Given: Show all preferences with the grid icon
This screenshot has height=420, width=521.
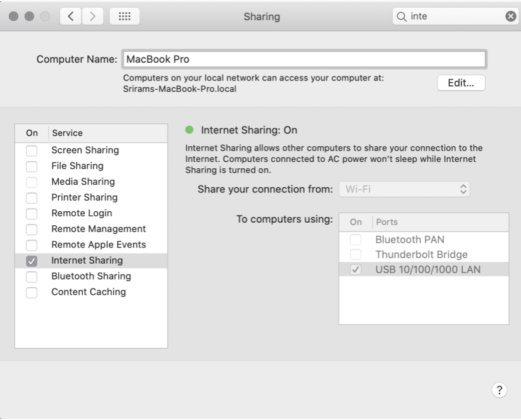Looking at the screenshot, I should (125, 16).
